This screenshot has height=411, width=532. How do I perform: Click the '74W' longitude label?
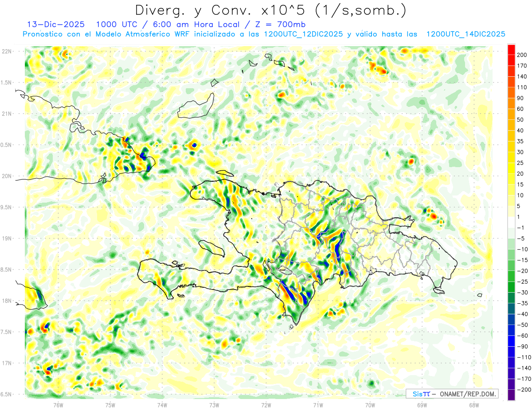[x=162, y=405]
